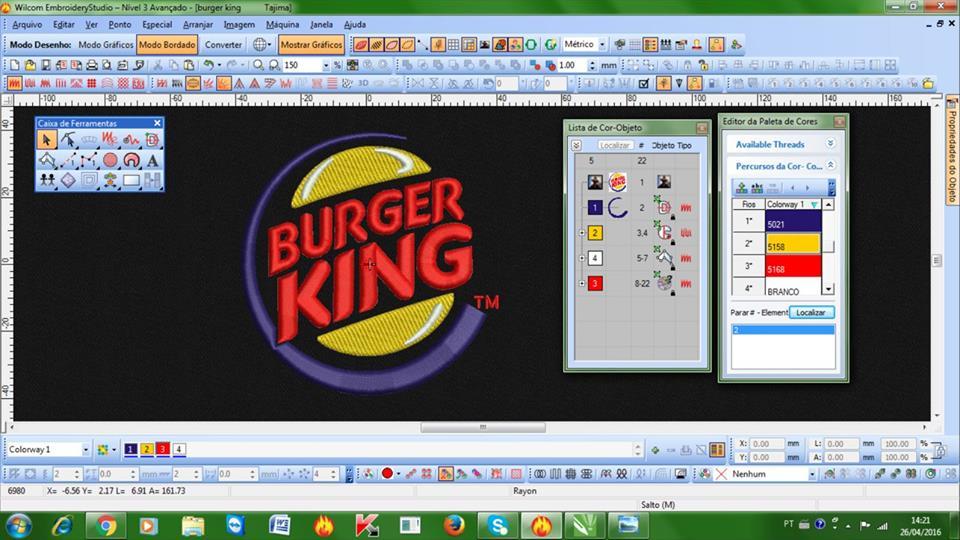
Task: Click the horizontal scrollbar thumb
Action: [483, 427]
